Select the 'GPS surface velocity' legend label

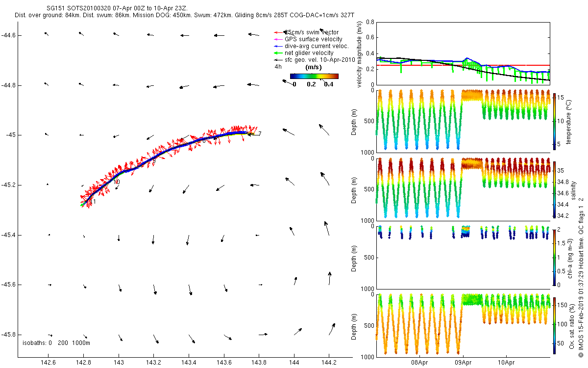tap(314, 39)
